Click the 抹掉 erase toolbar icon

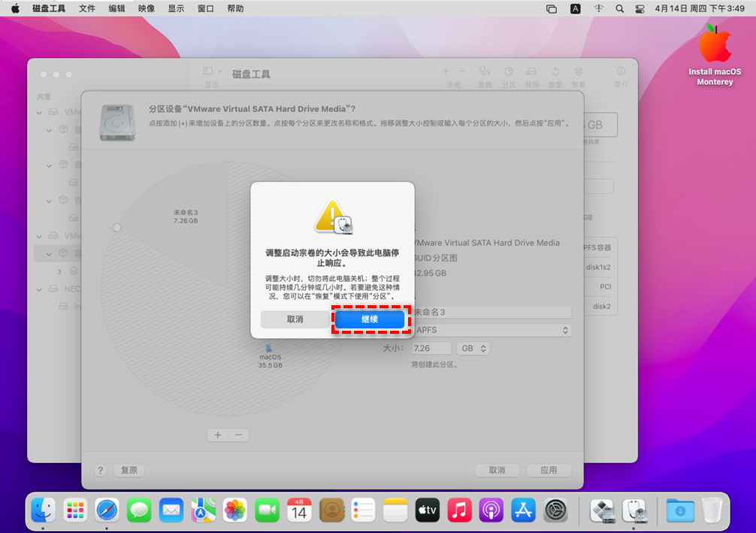point(531,72)
